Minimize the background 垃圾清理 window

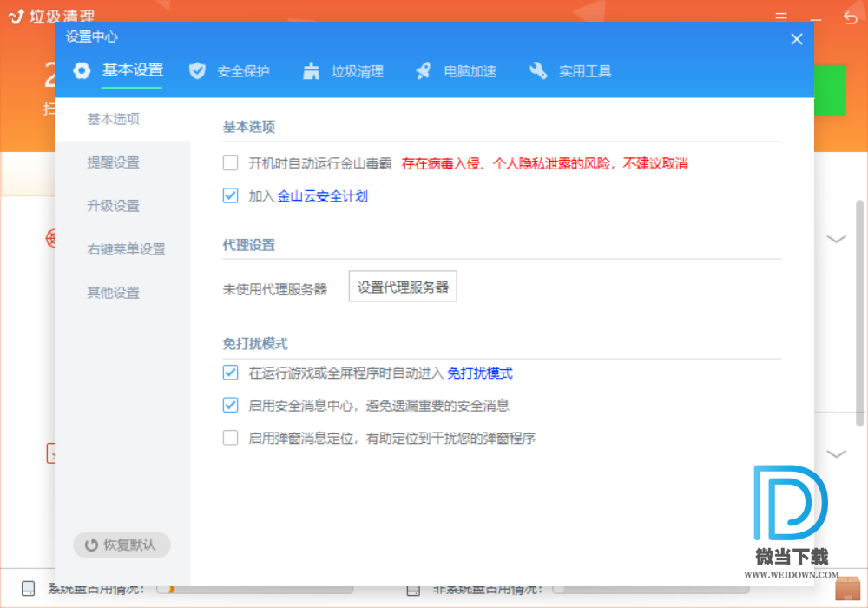pyautogui.click(x=816, y=19)
